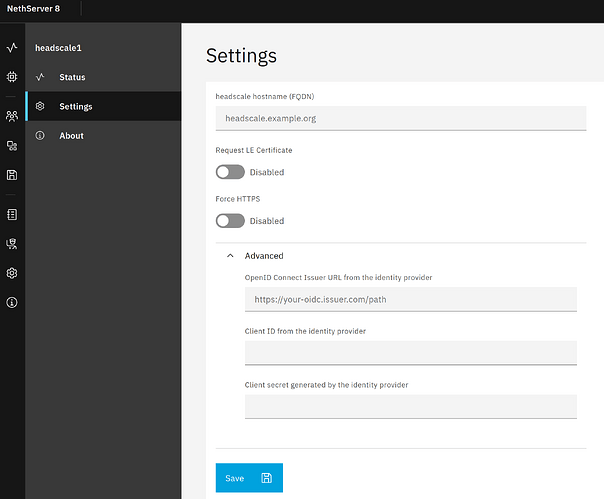
Task: Open the Status page for headscale1
Action: tap(72, 77)
